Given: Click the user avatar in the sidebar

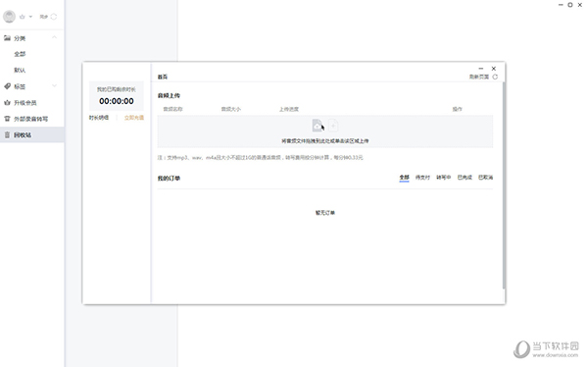Looking at the screenshot, I should [x=9, y=17].
